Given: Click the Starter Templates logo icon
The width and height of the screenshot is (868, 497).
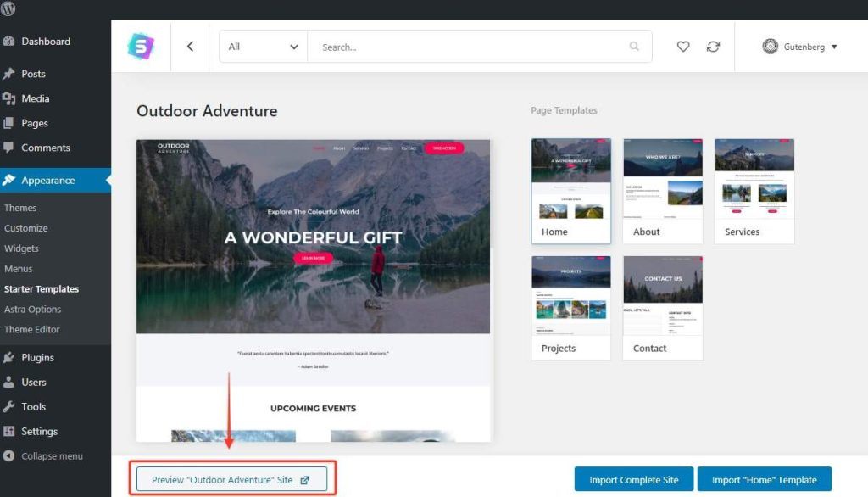Looking at the screenshot, I should [x=140, y=46].
